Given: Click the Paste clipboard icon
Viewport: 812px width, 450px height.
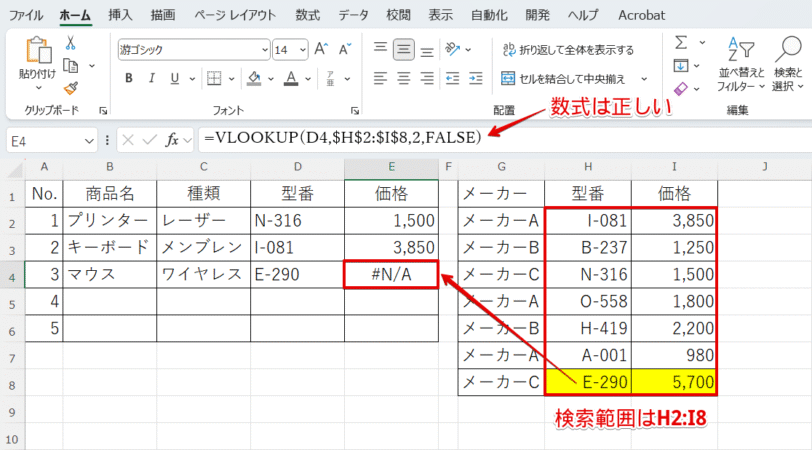Looking at the screenshot, I should click(x=38, y=50).
